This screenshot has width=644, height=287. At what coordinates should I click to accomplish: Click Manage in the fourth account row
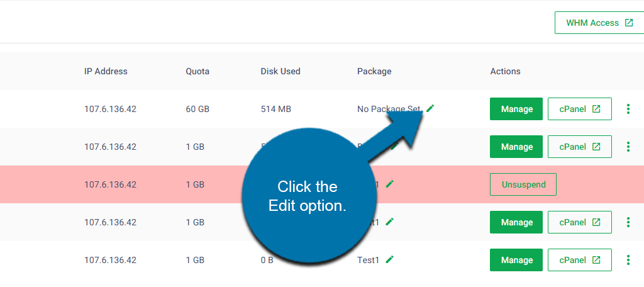[516, 222]
